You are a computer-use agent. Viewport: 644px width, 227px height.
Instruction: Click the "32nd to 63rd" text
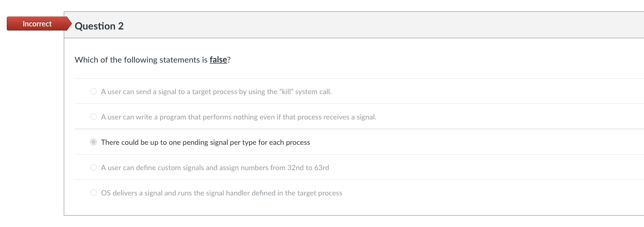(x=308, y=168)
